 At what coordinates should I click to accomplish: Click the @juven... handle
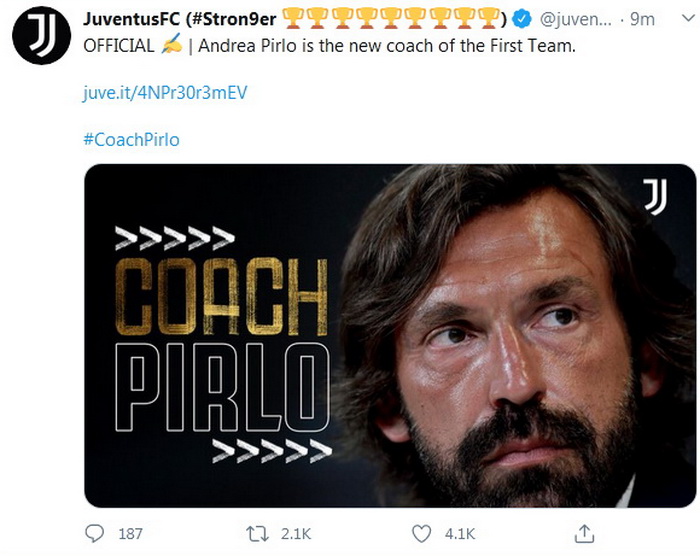(577, 18)
